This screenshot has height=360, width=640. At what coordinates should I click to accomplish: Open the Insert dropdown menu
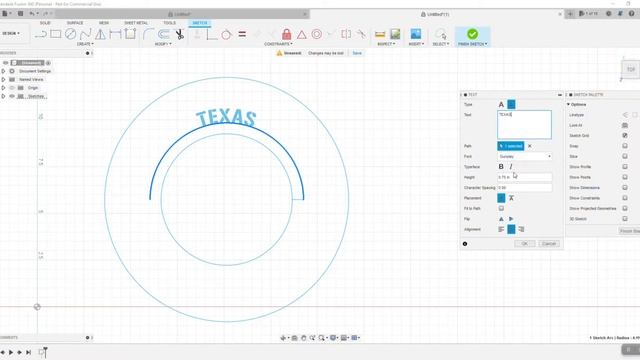tap(416, 44)
